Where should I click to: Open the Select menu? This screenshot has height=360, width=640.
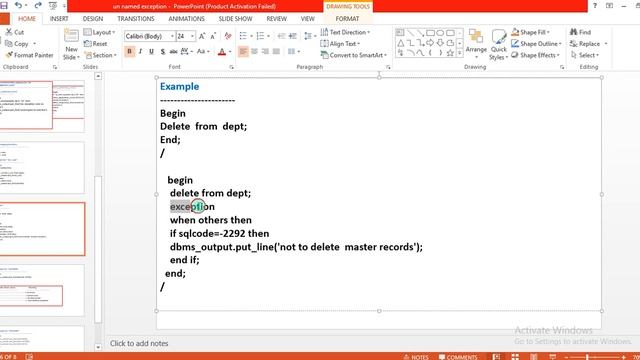click(x=584, y=55)
